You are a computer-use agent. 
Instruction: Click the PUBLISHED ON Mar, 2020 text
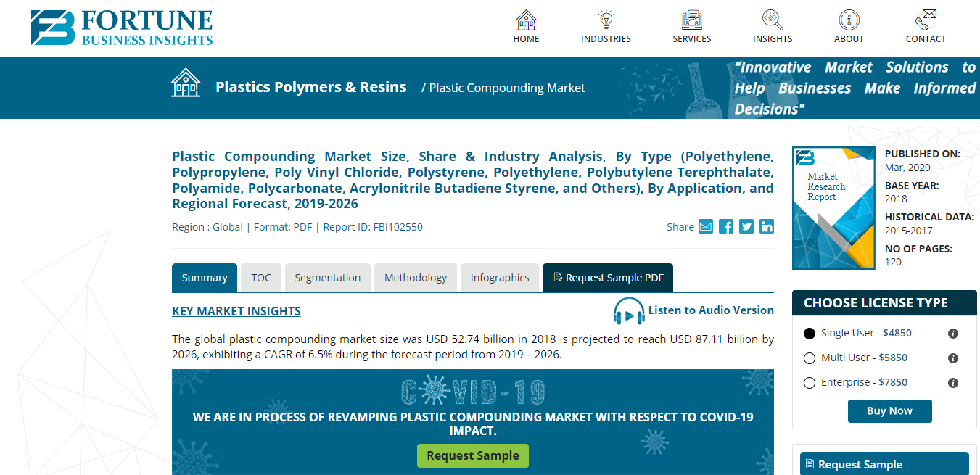[923, 160]
